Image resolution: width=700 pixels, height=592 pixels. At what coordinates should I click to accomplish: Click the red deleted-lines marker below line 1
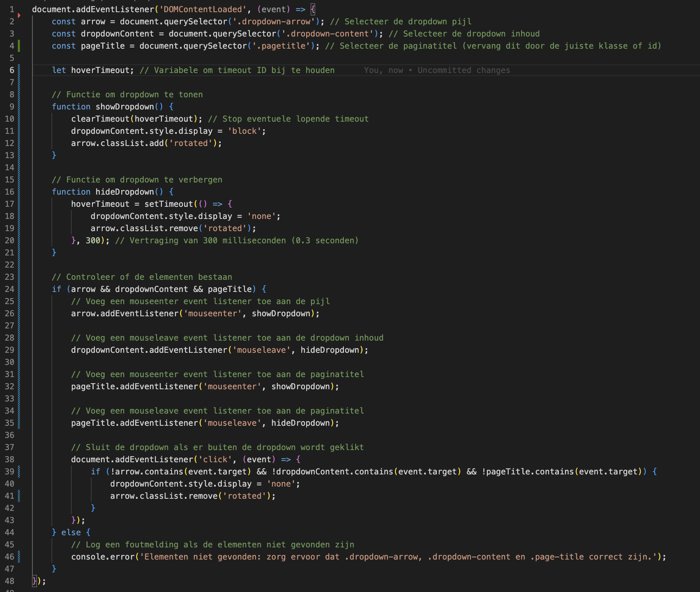(x=19, y=15)
